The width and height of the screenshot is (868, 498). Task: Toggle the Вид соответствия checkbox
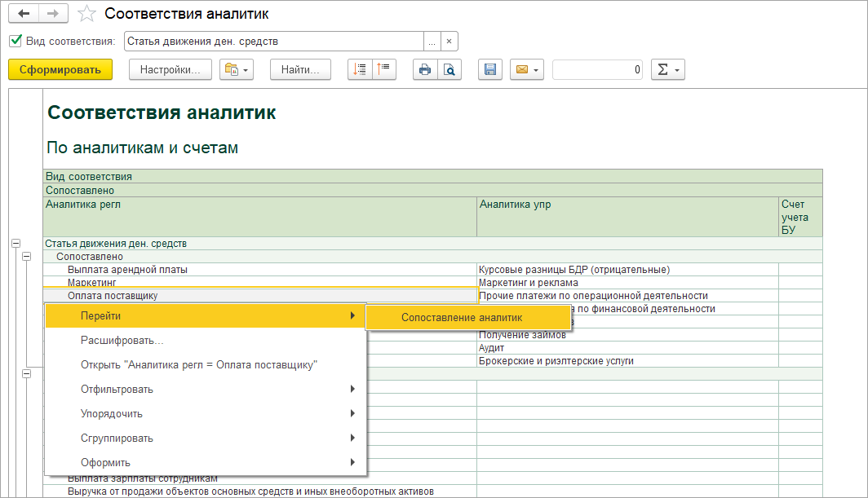tap(15, 41)
